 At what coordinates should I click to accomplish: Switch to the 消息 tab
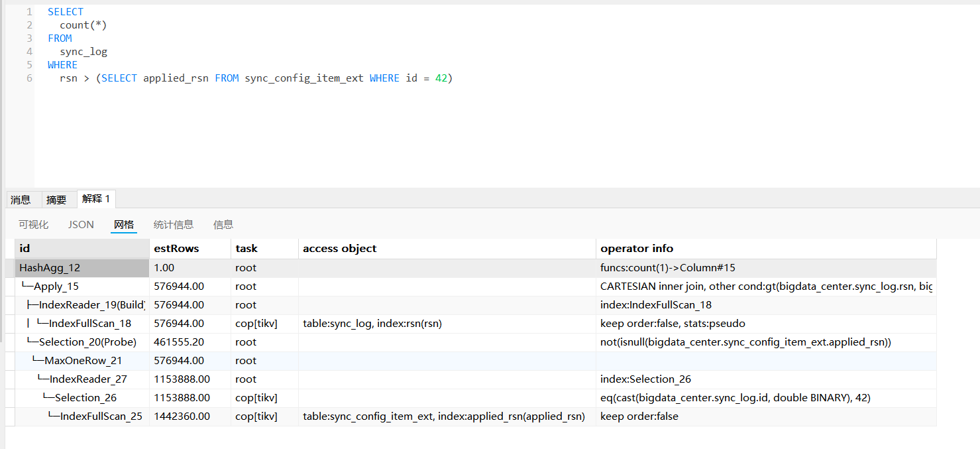(x=21, y=200)
